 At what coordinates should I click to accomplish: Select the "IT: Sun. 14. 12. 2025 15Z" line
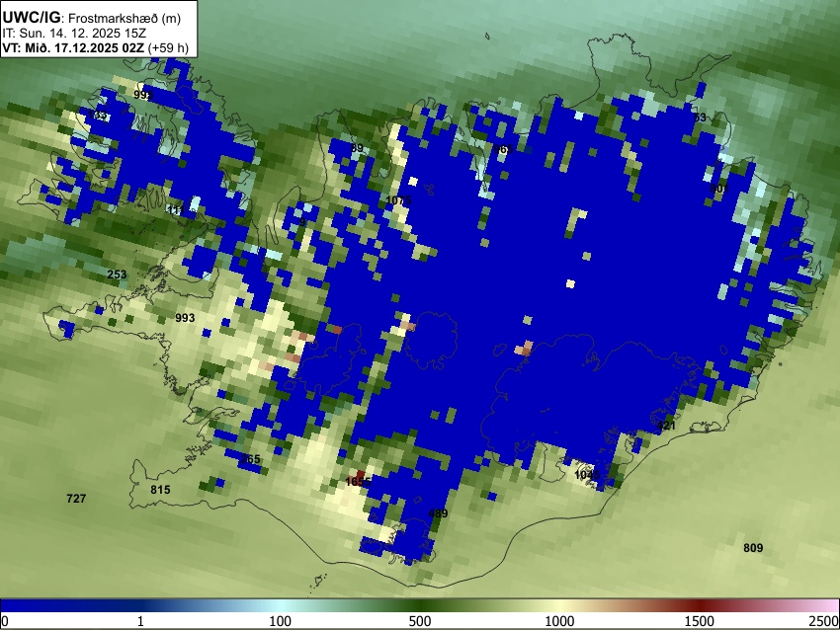click(x=74, y=34)
